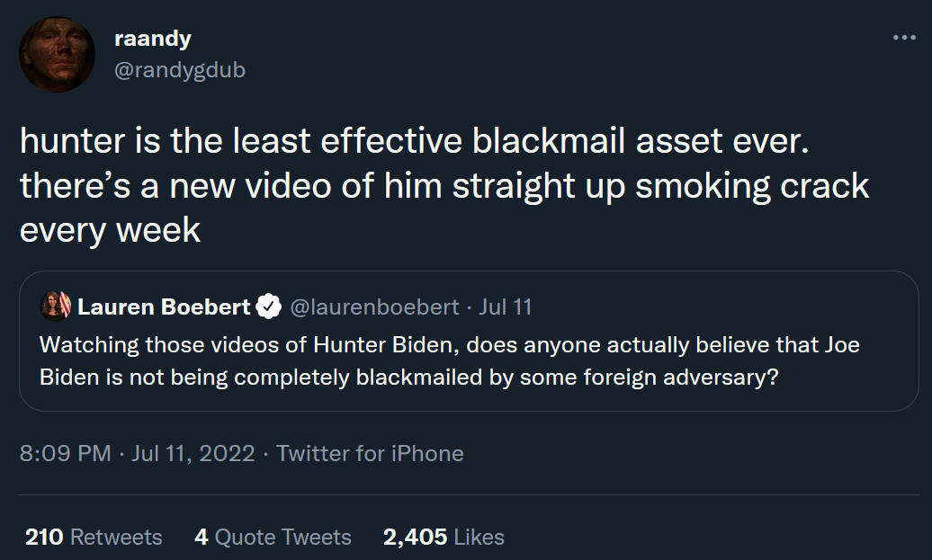The image size is (932, 560).
Task: Click raandy's profile avatar picture
Action: [57, 55]
